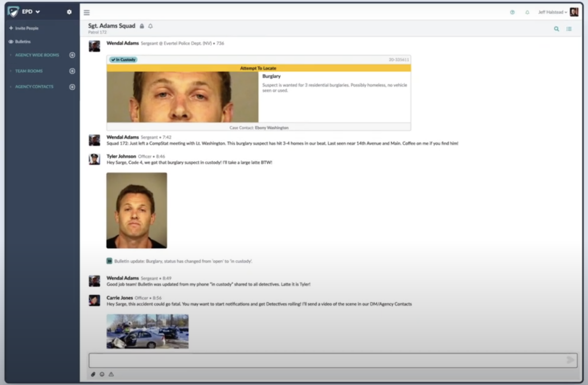Toggle notifications with the room bell icon
Image resolution: width=588 pixels, height=385 pixels.
[x=150, y=26]
